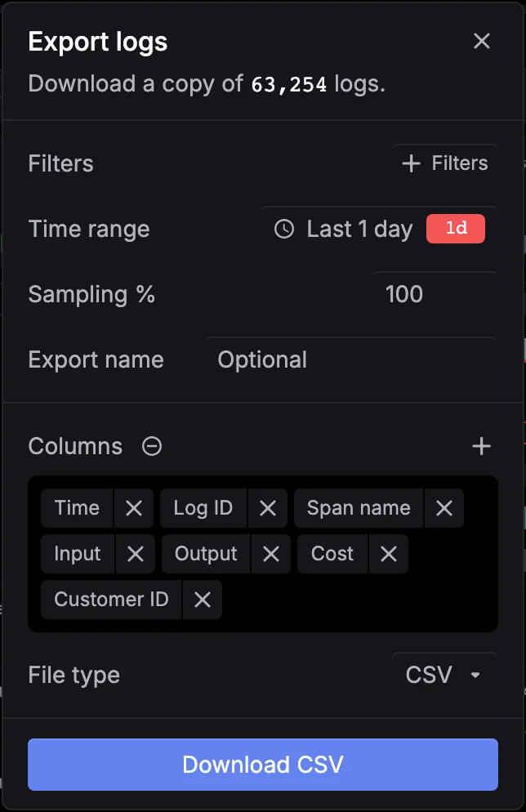This screenshot has width=526, height=812.
Task: Click the Export name label
Action: [96, 359]
